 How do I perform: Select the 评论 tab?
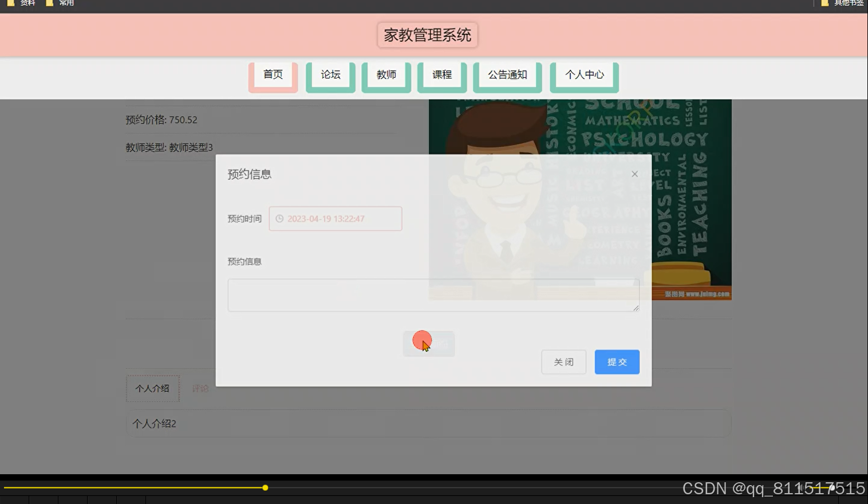(200, 388)
